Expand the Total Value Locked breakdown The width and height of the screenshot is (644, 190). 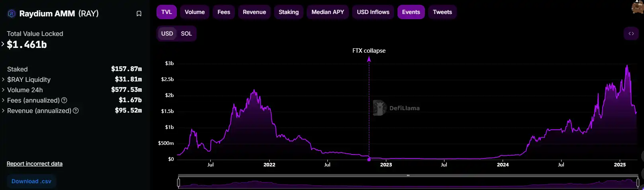[3, 44]
